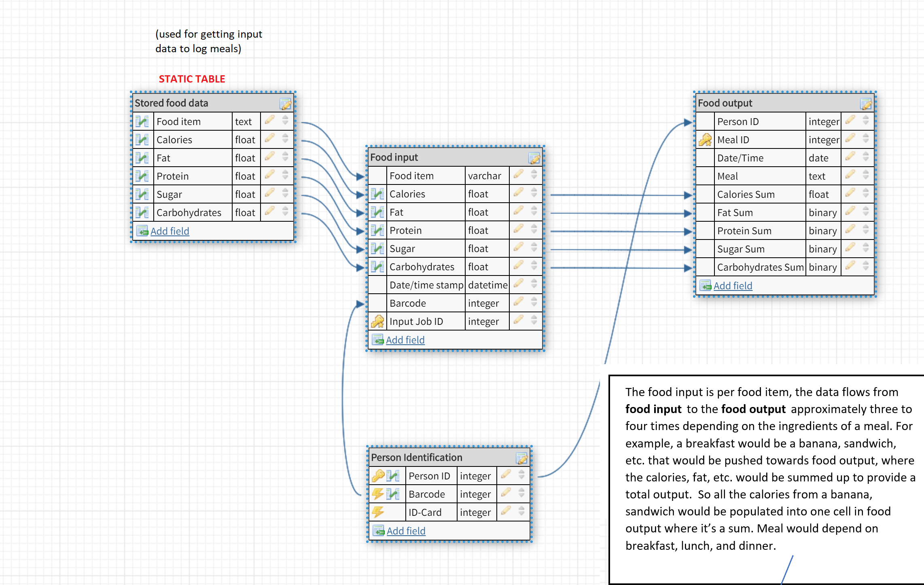The width and height of the screenshot is (924, 585).
Task: Add a field to Person Identification table
Action: pos(406,531)
